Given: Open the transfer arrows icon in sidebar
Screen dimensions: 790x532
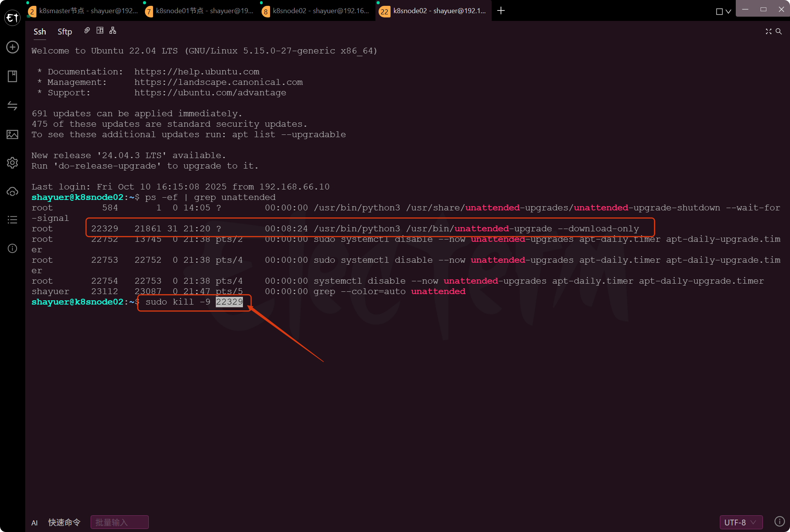Looking at the screenshot, I should pos(12,105).
